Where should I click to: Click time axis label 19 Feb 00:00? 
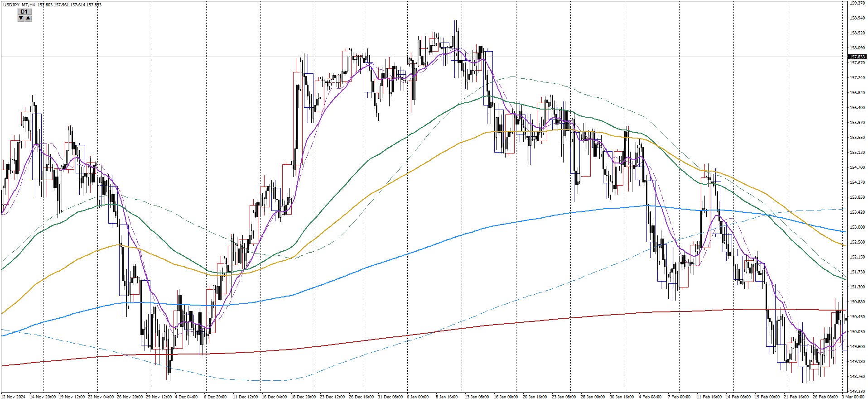pyautogui.click(x=767, y=397)
